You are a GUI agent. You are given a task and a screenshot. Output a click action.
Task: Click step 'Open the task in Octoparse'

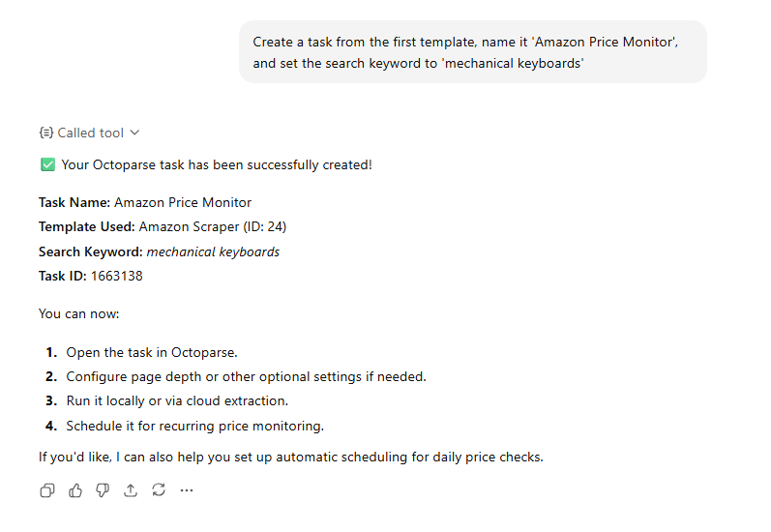coord(151,352)
